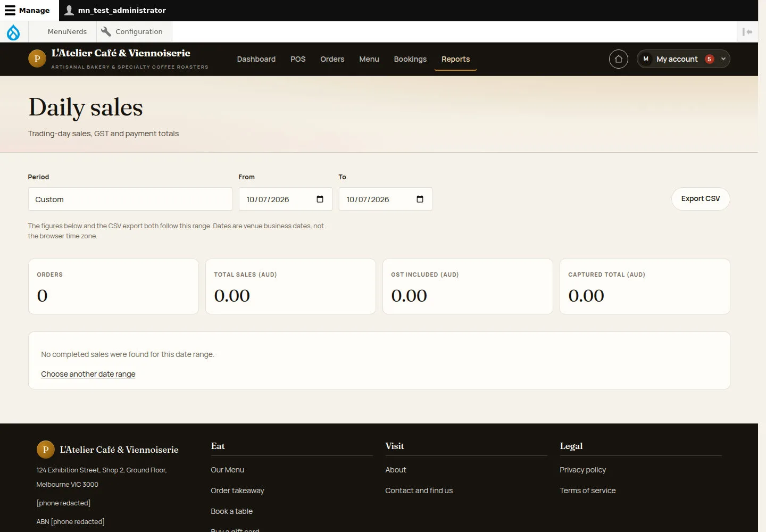Click the 'No completed sales were found' message
The height and width of the screenshot is (532, 766).
(x=128, y=354)
